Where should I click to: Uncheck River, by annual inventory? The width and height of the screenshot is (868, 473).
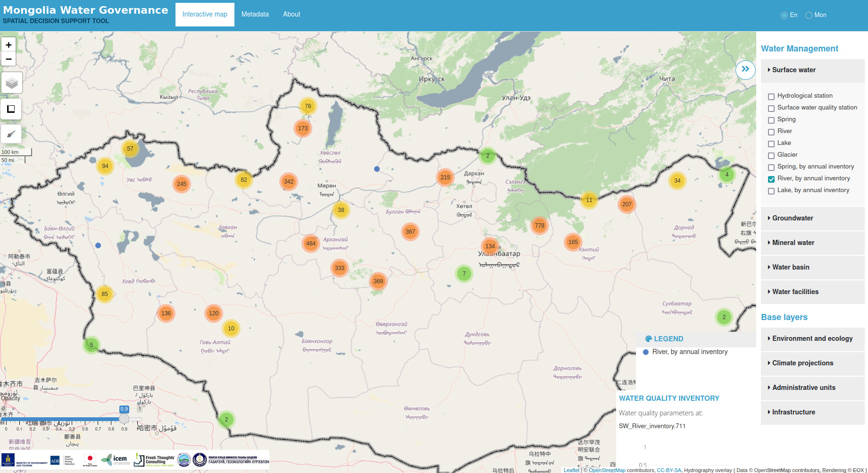[x=771, y=179]
